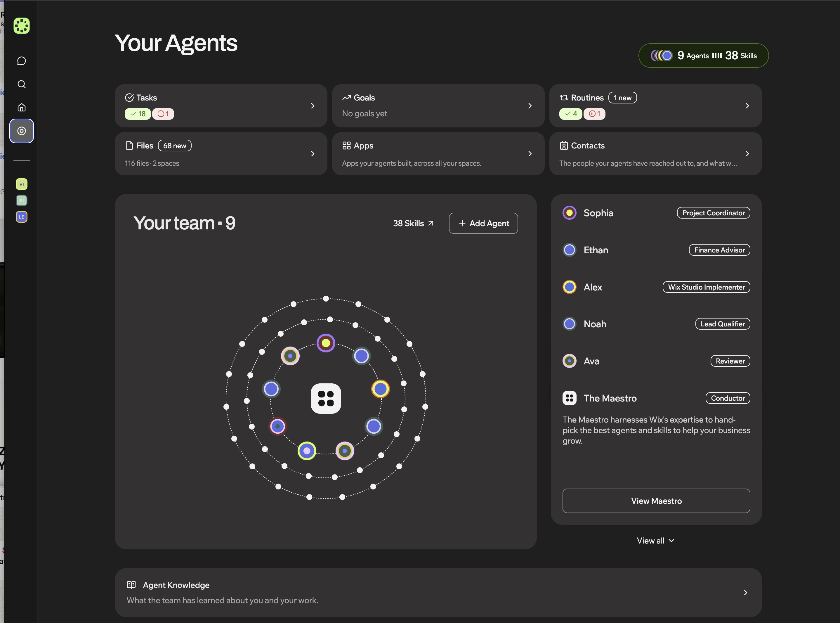Click the Maestro center icon in team diagram
840x623 pixels.
click(326, 399)
